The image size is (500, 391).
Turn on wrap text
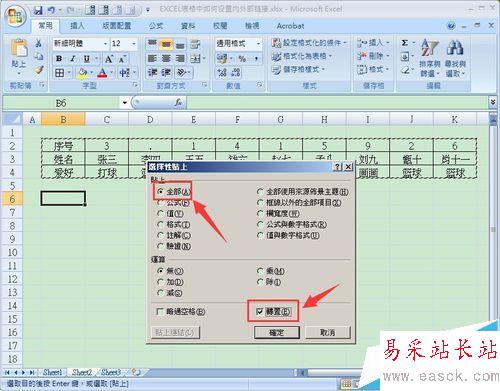pos(195,44)
